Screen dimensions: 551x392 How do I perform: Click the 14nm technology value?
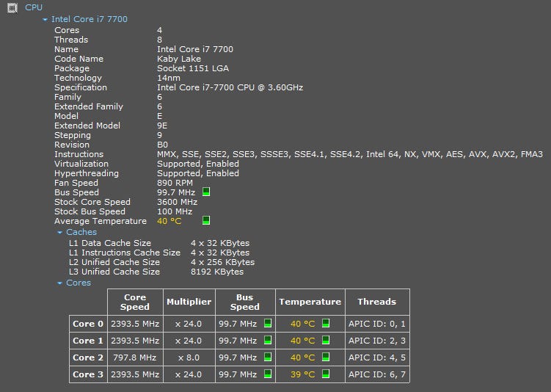tap(169, 78)
